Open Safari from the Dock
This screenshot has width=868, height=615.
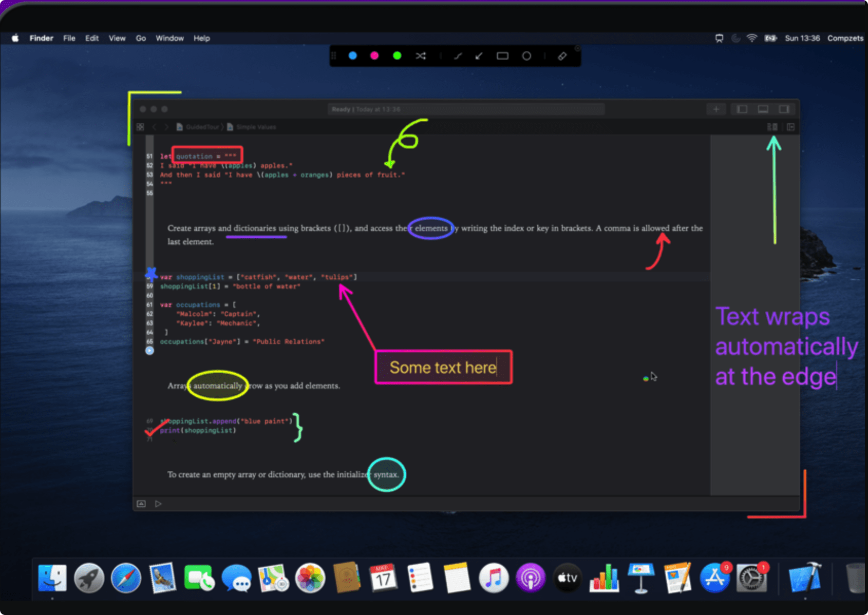tap(126, 579)
